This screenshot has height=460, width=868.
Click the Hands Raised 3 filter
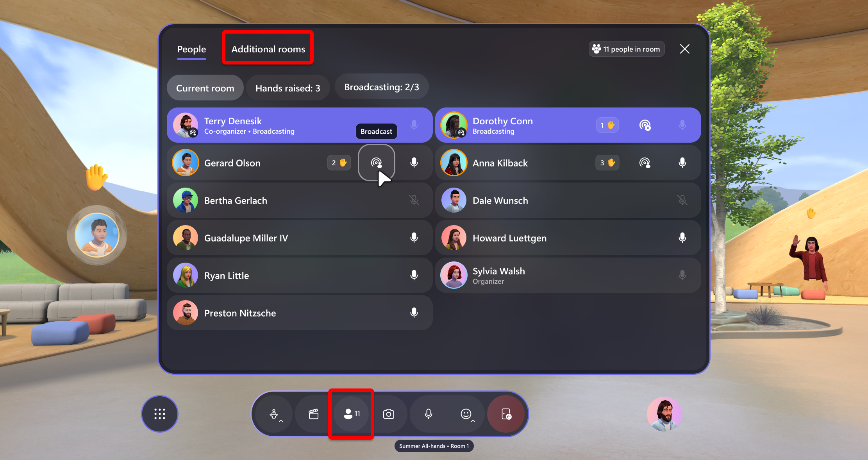[288, 88]
